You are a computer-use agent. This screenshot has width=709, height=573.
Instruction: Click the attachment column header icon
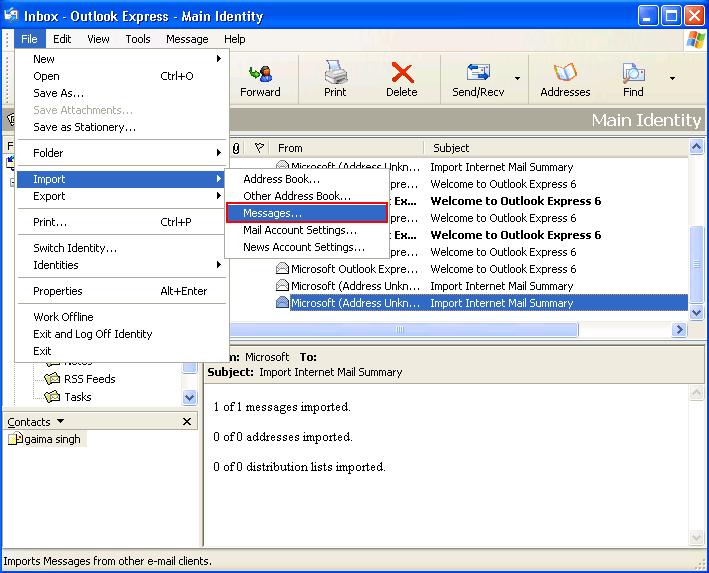236,148
